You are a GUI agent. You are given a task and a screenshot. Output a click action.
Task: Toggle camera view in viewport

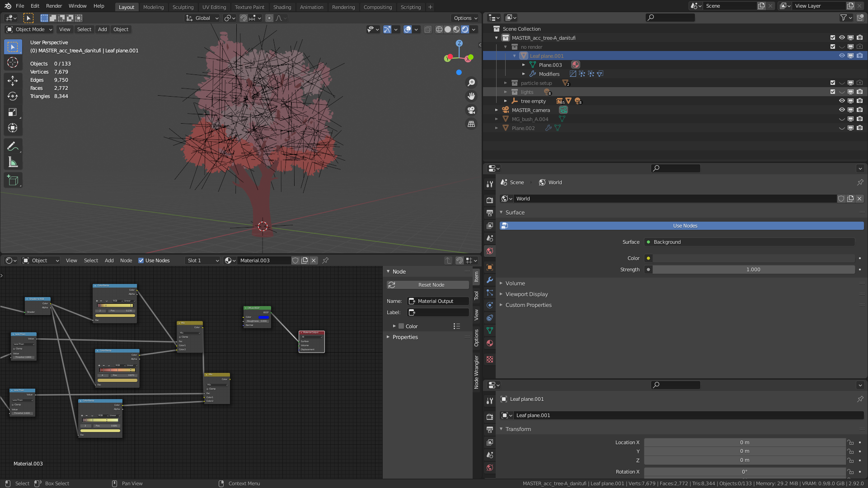click(x=471, y=110)
